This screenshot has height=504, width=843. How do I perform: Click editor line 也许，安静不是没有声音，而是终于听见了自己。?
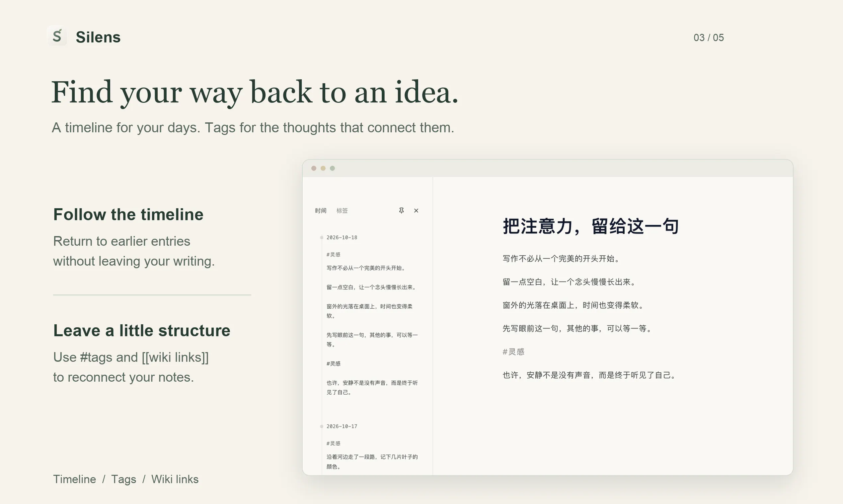(x=589, y=375)
